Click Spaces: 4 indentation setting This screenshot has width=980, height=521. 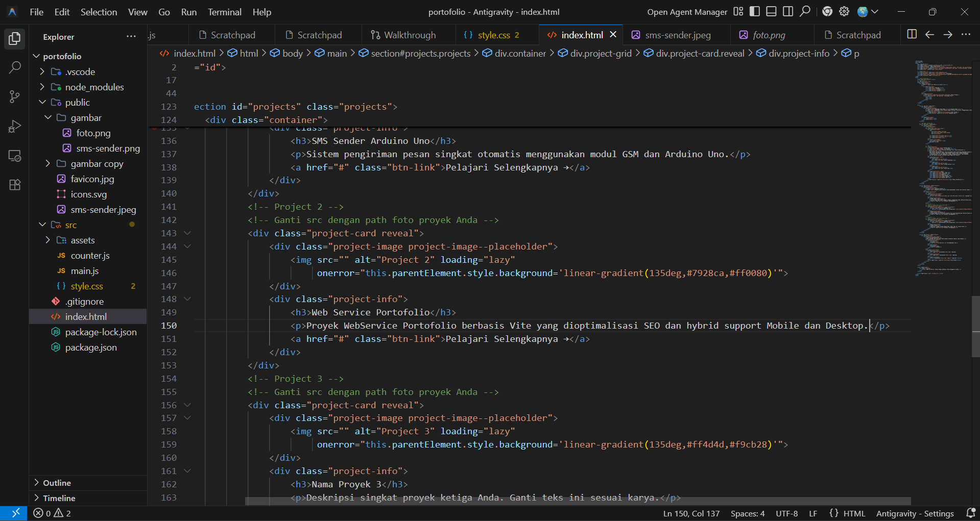[x=748, y=513]
